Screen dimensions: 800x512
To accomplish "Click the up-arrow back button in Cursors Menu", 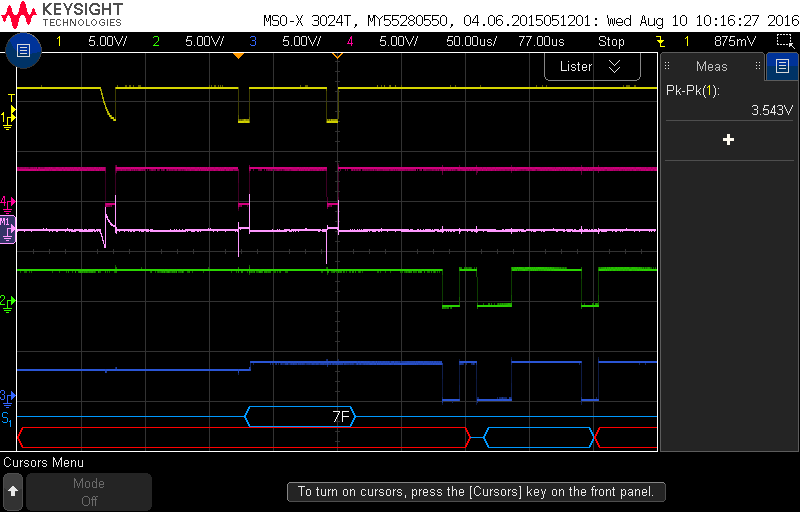I will [13, 492].
